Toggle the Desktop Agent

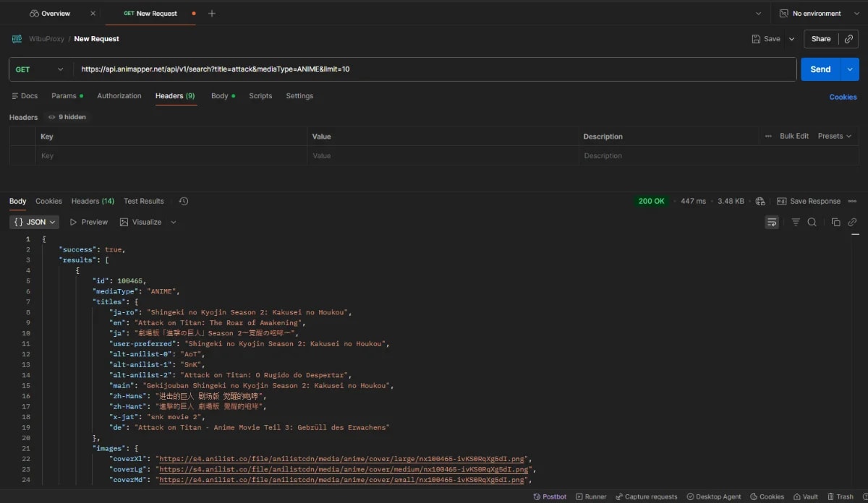tap(713, 496)
